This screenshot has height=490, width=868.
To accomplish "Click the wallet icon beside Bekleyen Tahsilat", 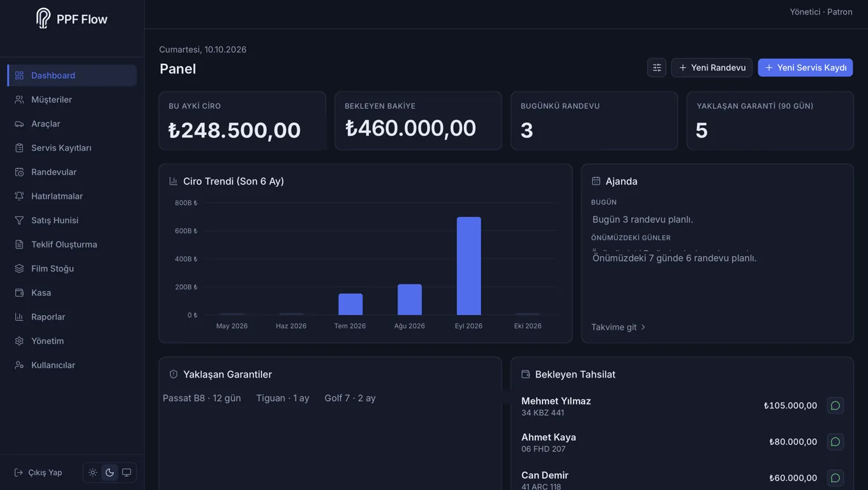I will 526,374.
